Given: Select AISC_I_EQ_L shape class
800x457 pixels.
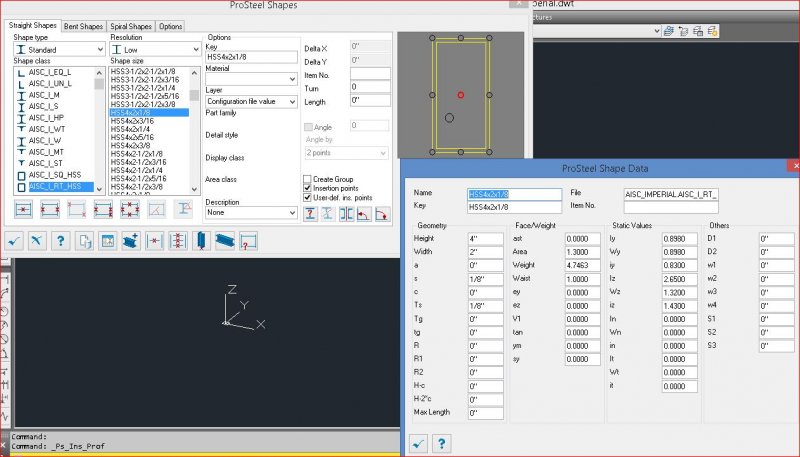Looking at the screenshot, I should coord(50,72).
